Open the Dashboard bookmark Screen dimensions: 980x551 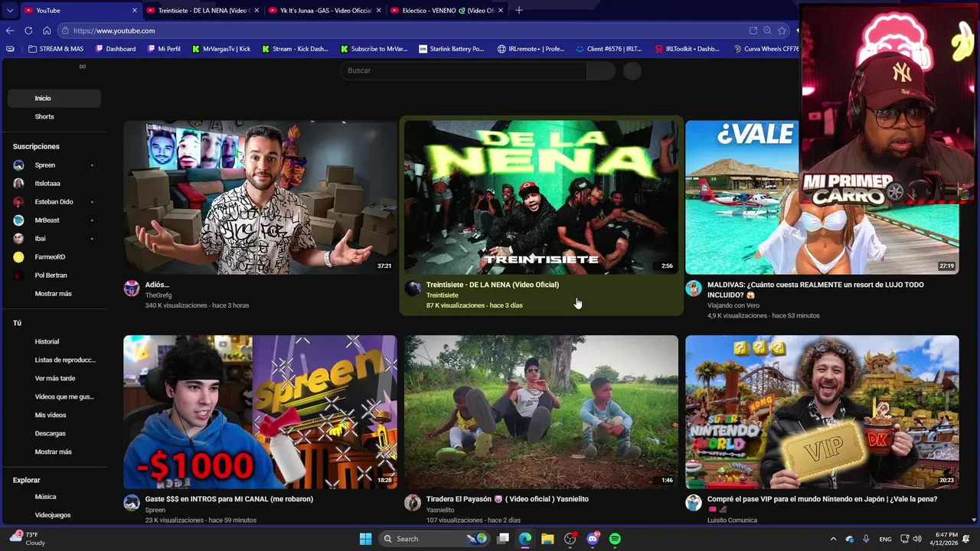pos(116,49)
